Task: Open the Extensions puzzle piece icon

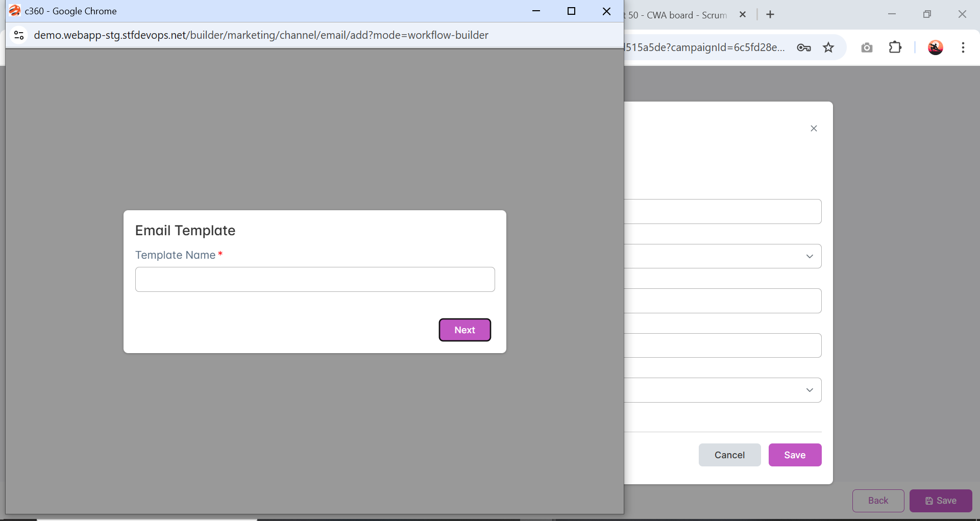Action: tap(895, 47)
